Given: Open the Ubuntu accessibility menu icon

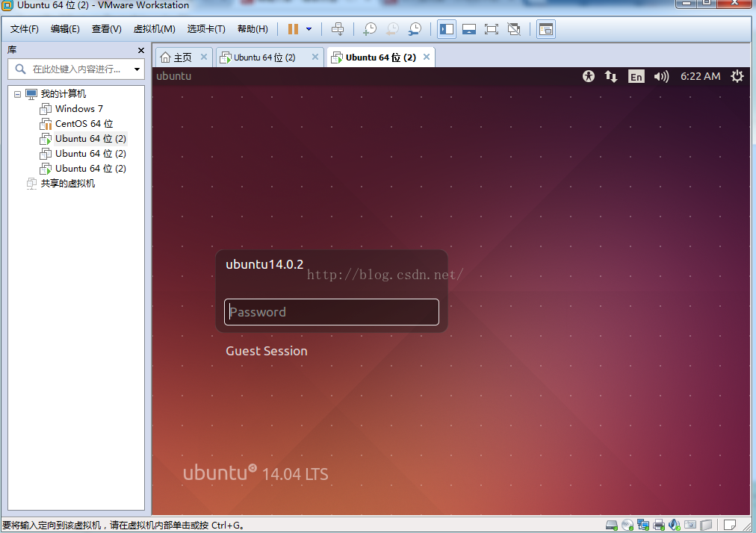Looking at the screenshot, I should point(588,76).
